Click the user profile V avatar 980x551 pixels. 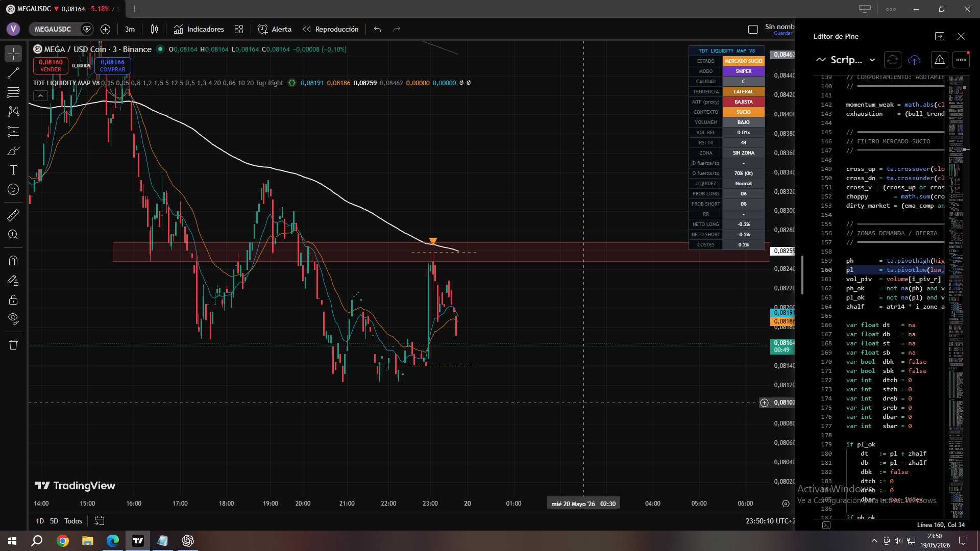[x=13, y=29]
